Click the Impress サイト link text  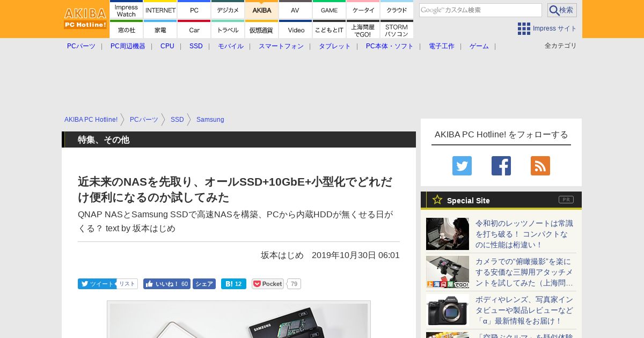pyautogui.click(x=555, y=28)
